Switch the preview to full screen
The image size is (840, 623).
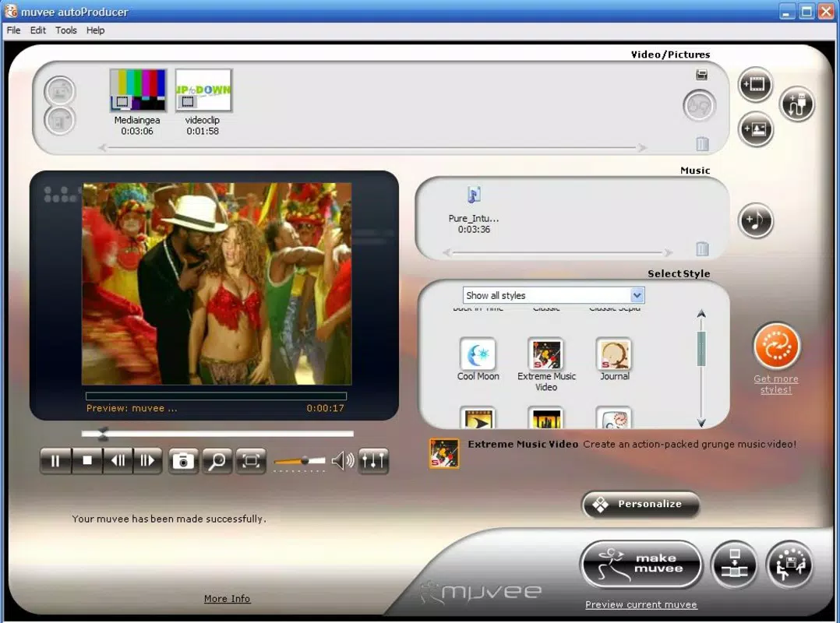click(x=250, y=460)
